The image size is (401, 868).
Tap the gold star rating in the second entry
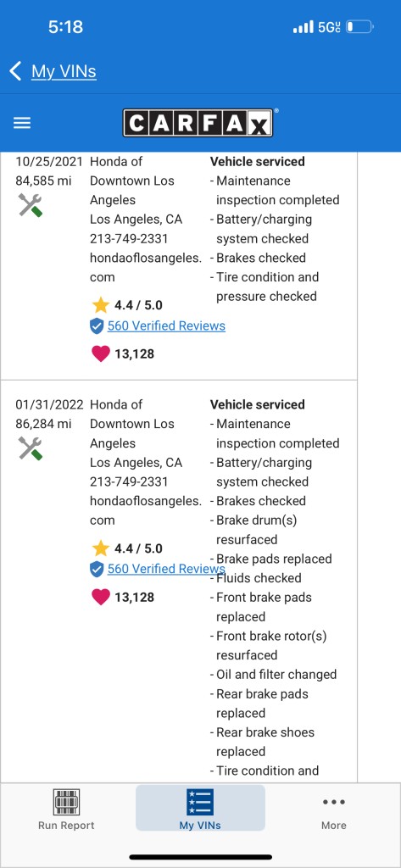click(101, 548)
